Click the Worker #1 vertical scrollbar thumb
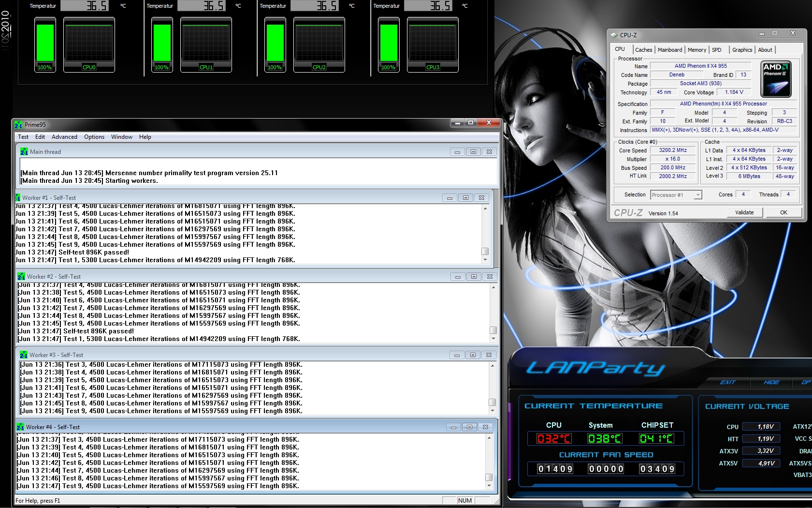The image size is (812, 508). [485, 251]
